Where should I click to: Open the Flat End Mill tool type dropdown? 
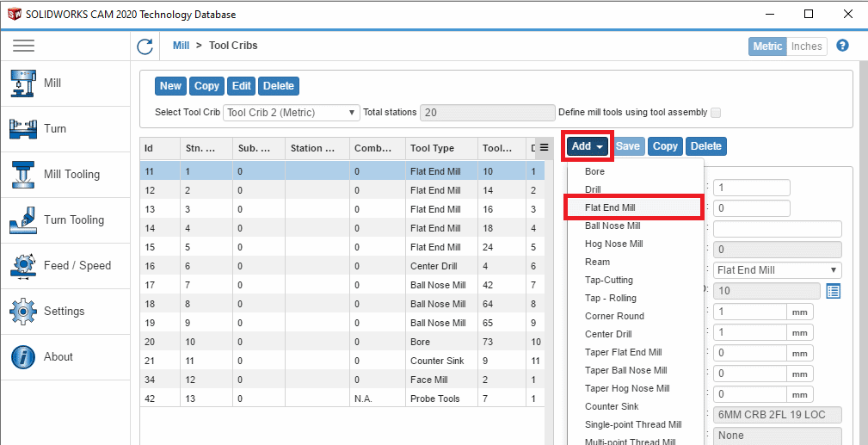(777, 270)
